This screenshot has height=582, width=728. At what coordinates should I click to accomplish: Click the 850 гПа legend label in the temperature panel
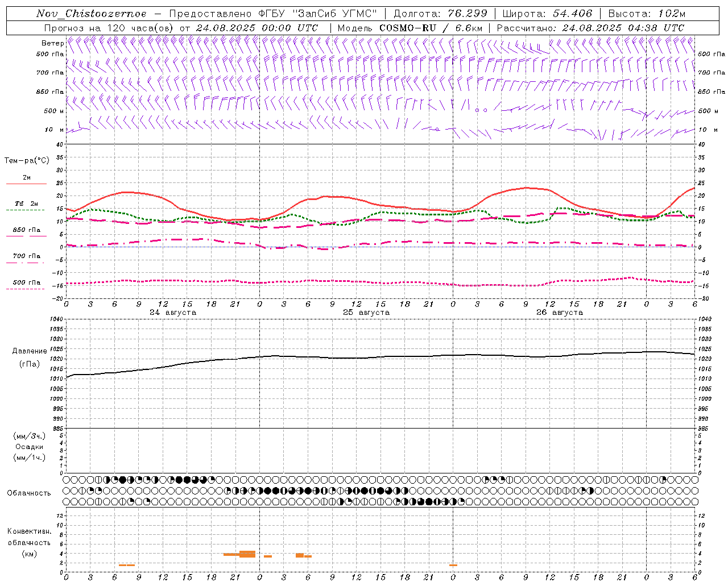click(x=27, y=230)
